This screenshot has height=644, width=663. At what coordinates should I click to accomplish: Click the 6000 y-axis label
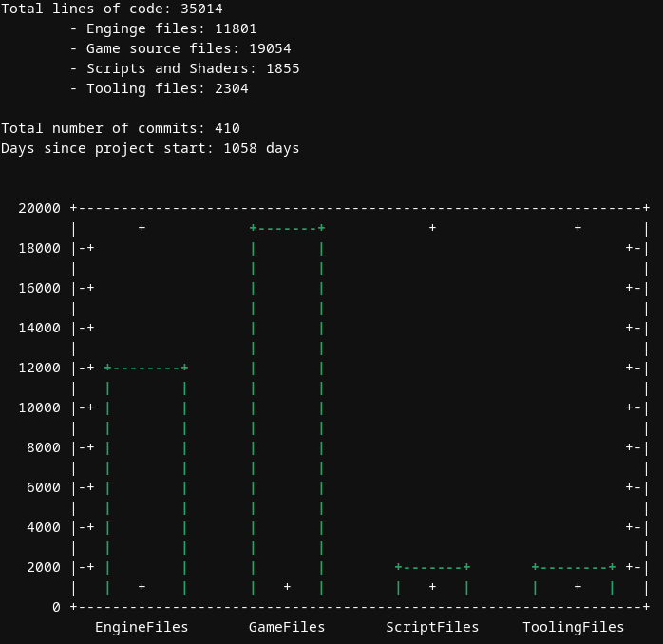44,487
